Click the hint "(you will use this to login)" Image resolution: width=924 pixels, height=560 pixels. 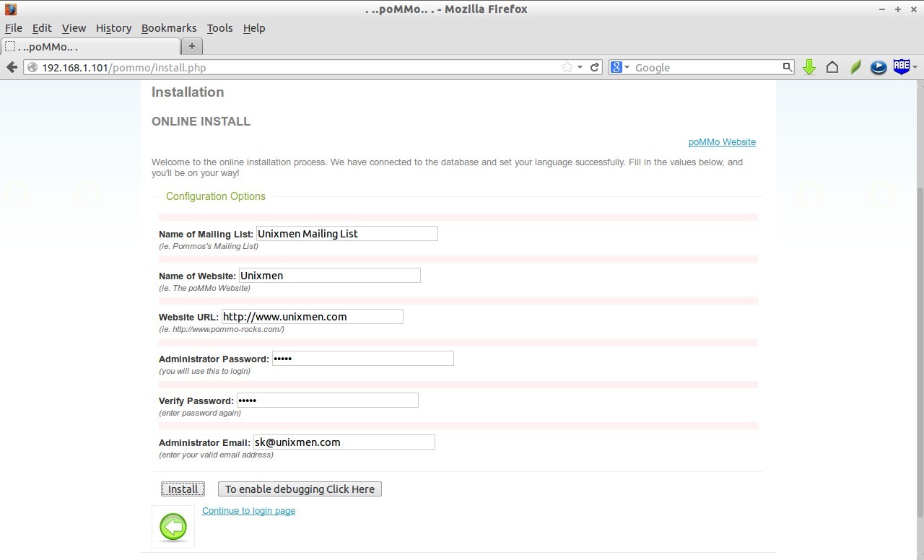[204, 371]
